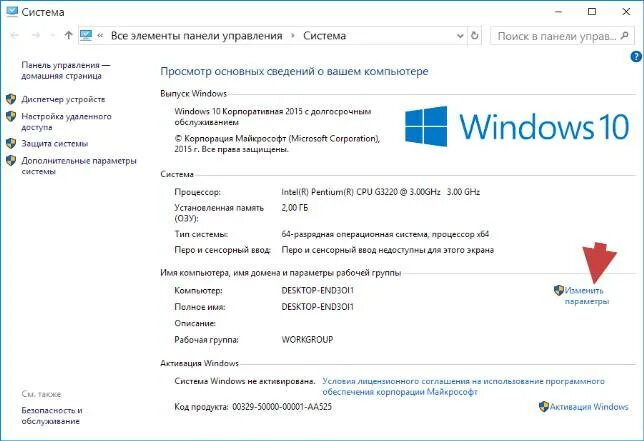The width and height of the screenshot is (644, 441).
Task: Expand recent locations arrow near Forward
Action: [x=52, y=36]
